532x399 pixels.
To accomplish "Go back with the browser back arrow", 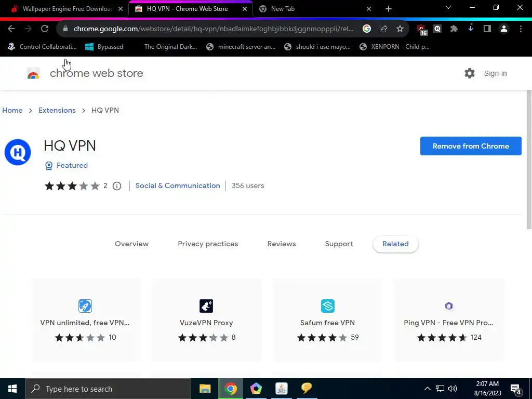I will tap(11, 29).
